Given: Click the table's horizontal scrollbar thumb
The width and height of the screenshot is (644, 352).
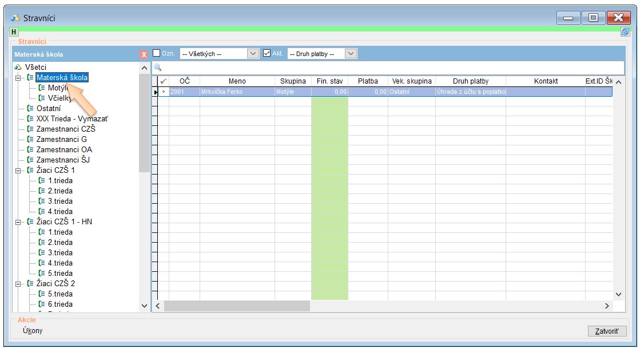Looking at the screenshot, I should tap(237, 306).
